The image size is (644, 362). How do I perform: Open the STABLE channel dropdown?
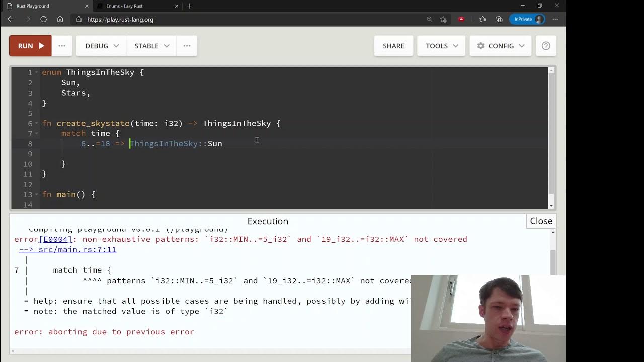click(x=151, y=46)
